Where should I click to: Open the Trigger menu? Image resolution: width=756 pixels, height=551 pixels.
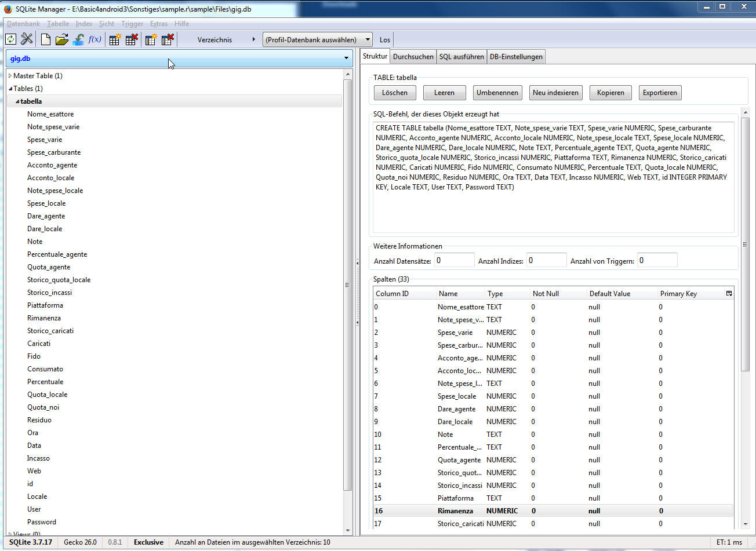(x=132, y=24)
